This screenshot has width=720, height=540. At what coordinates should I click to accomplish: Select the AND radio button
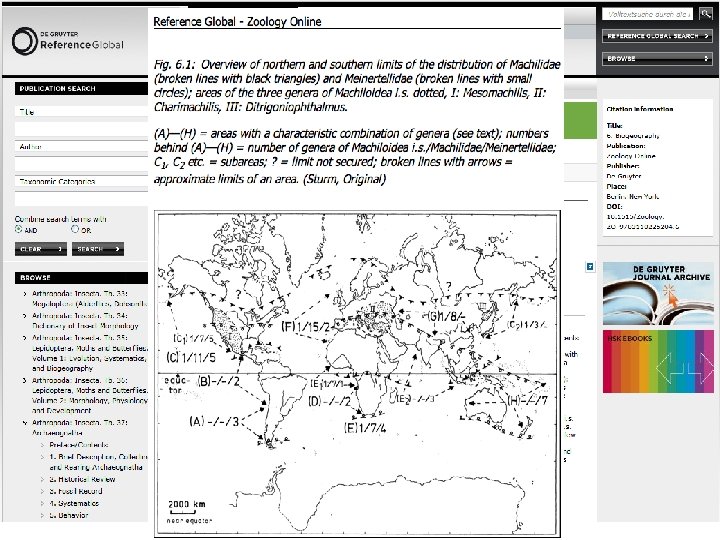pos(18,229)
